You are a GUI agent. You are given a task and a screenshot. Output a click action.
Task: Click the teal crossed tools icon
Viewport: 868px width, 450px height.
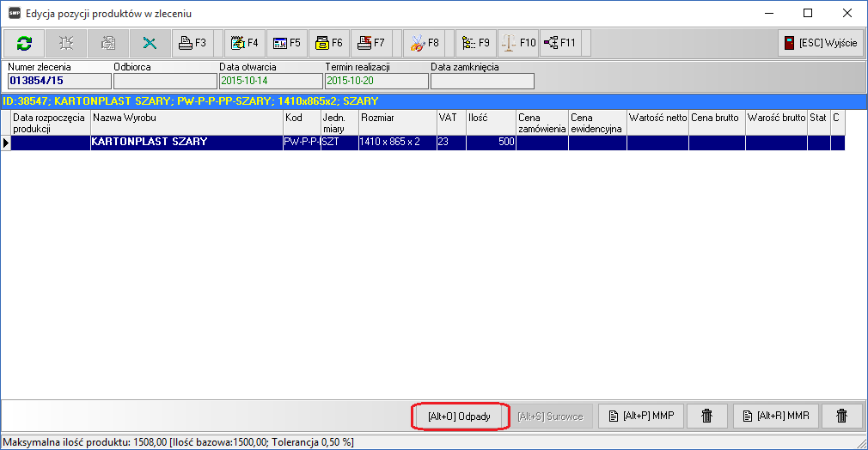[150, 43]
